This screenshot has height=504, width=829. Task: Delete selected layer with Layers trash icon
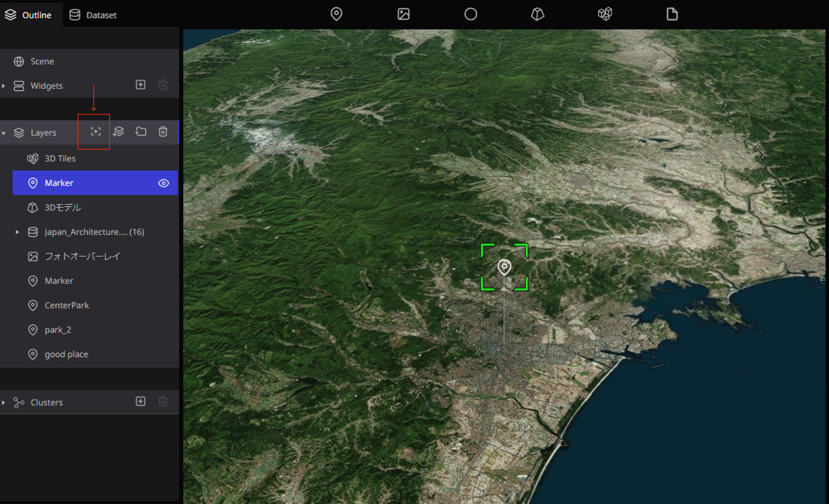(x=163, y=132)
